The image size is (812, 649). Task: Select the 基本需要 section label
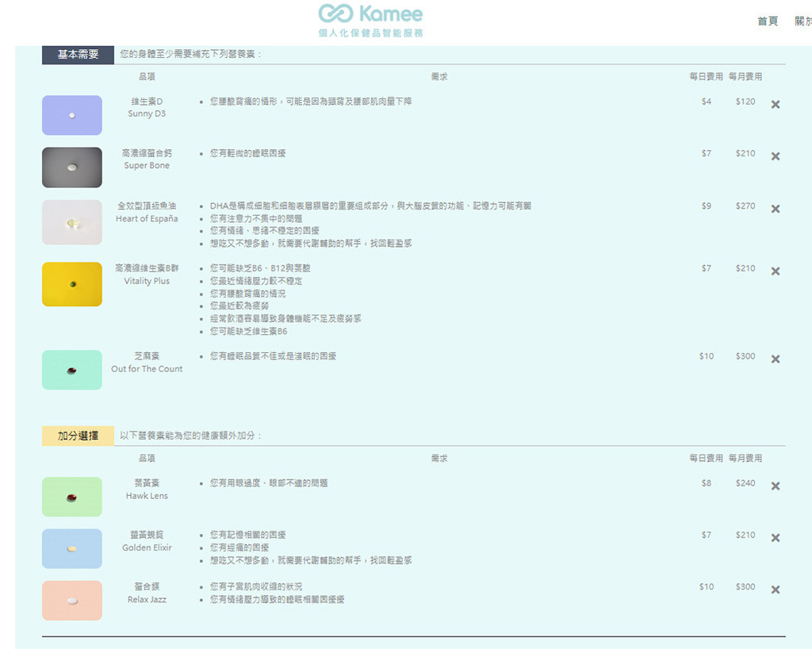(78, 55)
